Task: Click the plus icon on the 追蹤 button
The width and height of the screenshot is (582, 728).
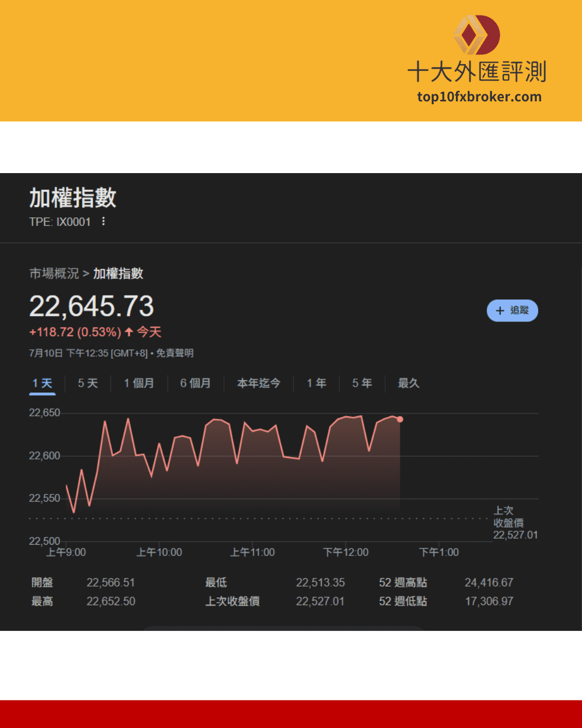Action: click(499, 311)
